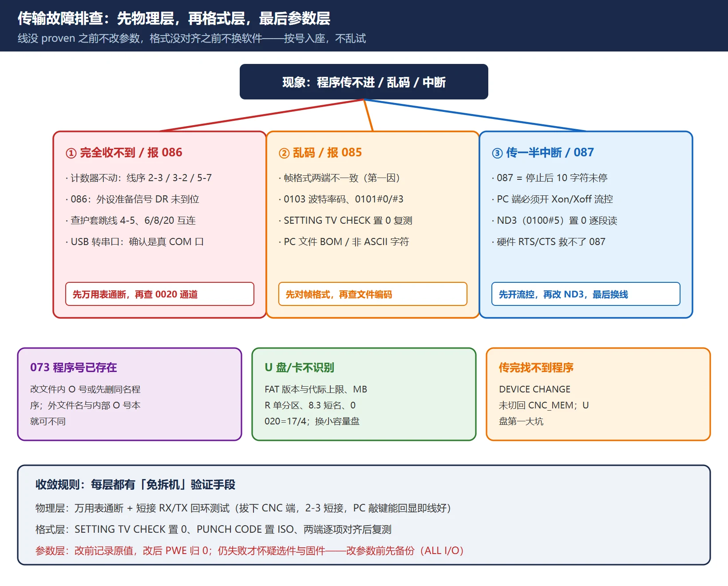Image resolution: width=728 pixels, height=586 pixels.
Task: Select the purple heading "073 程序号已存在"
Action: (74, 368)
